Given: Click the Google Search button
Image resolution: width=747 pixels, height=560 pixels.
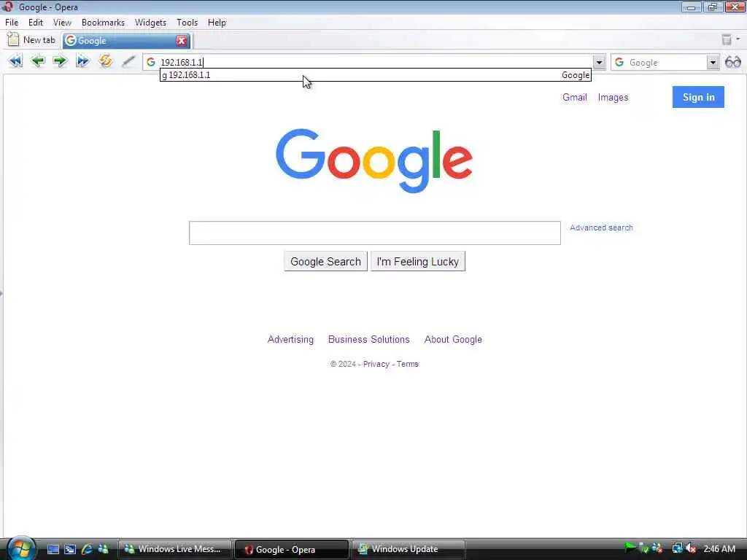Looking at the screenshot, I should (326, 262).
